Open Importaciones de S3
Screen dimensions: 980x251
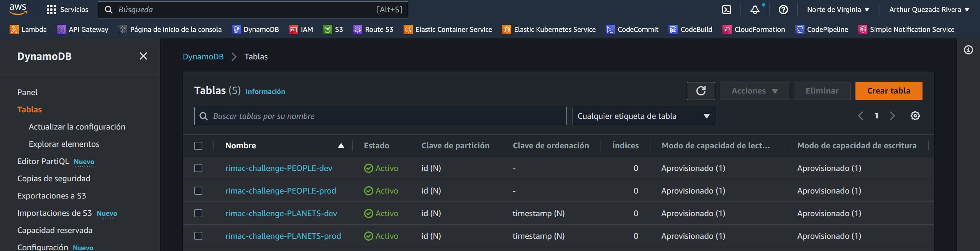[x=54, y=213]
